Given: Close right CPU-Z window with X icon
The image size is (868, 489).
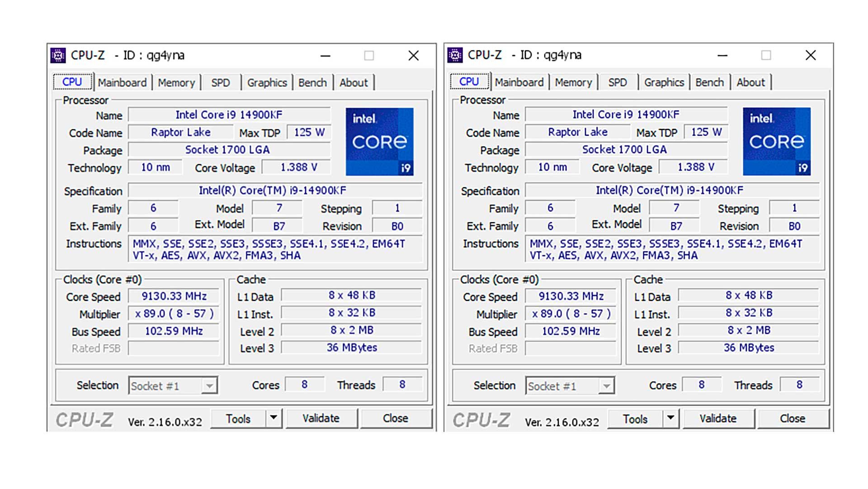Looking at the screenshot, I should tap(811, 56).
